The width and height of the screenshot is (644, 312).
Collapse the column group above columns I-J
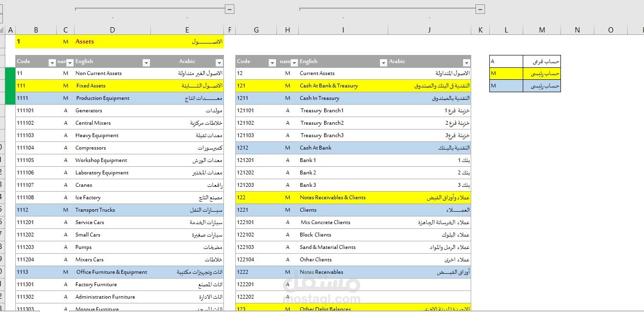click(x=480, y=9)
